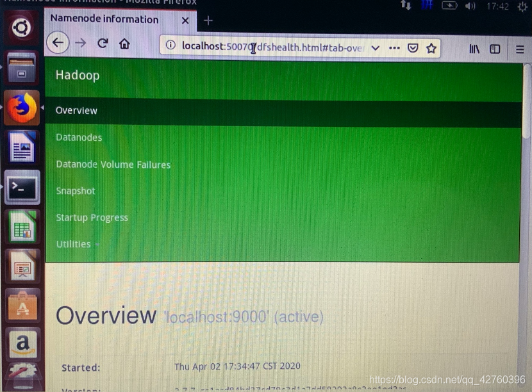Click the Overview 'localhost:9000' (active) heading
Viewport: 532px width, 392px height.
click(189, 316)
